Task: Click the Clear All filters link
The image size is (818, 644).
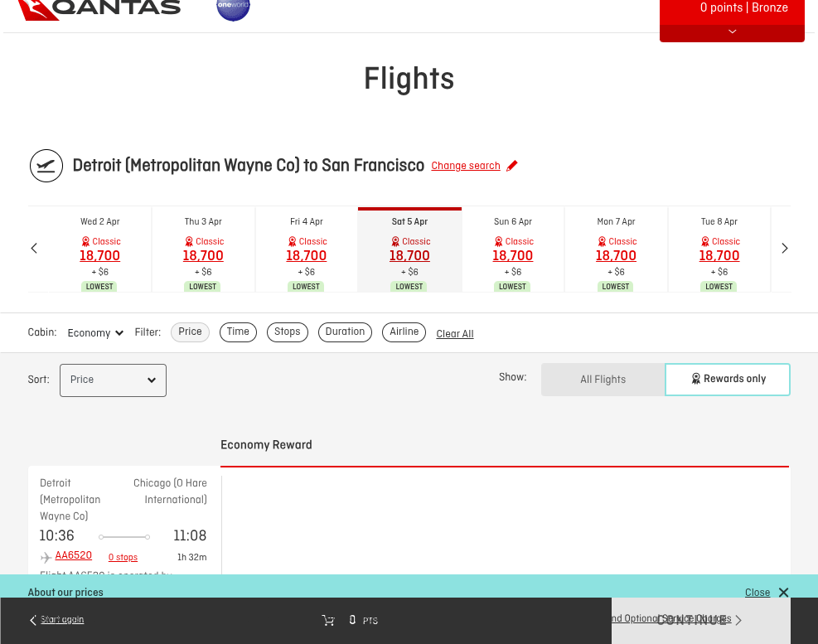Action: (455, 334)
